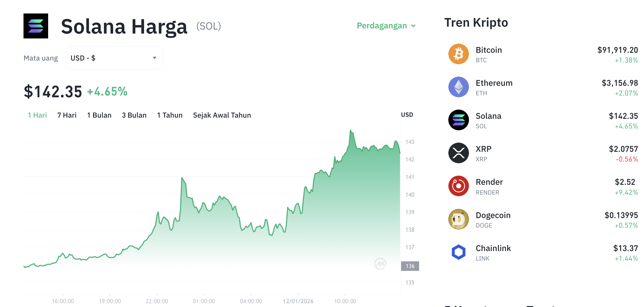Click the Solana icon in the trend list
The height and width of the screenshot is (307, 644).
(458, 120)
